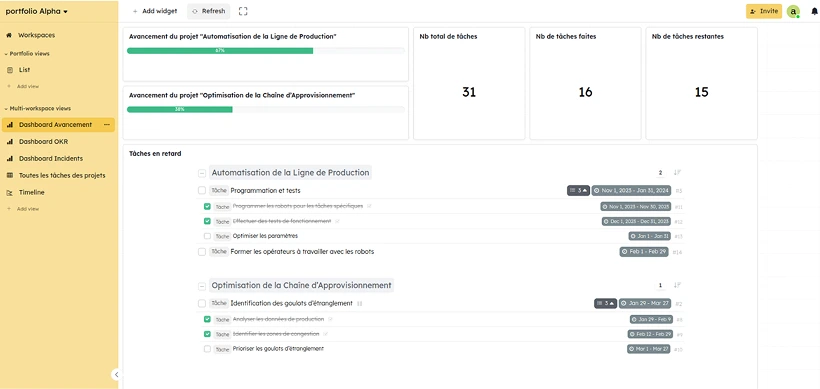The image size is (820, 389).
Task: Collapse subtasks of Identification des goulots d'étranglement
Action: pos(605,303)
